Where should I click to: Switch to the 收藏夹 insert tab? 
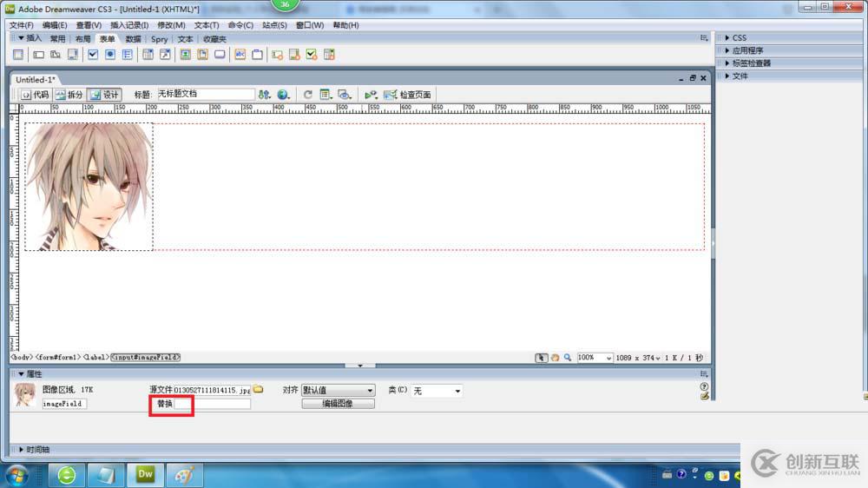[214, 39]
